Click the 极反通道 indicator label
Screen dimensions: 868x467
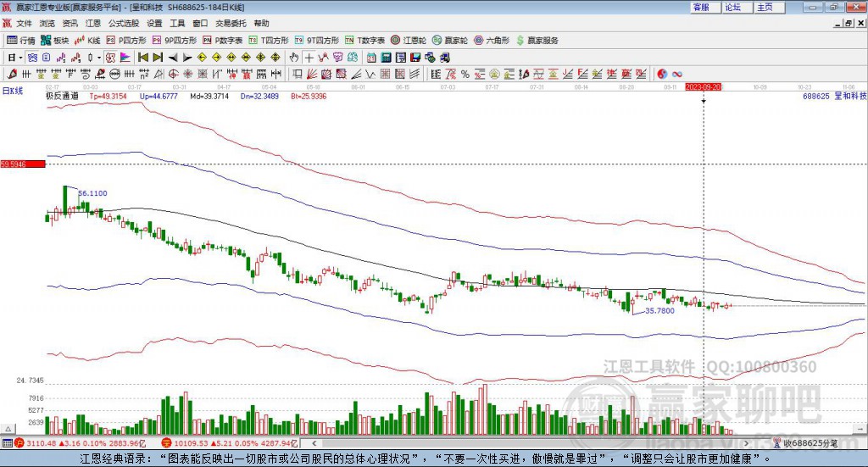62,97
